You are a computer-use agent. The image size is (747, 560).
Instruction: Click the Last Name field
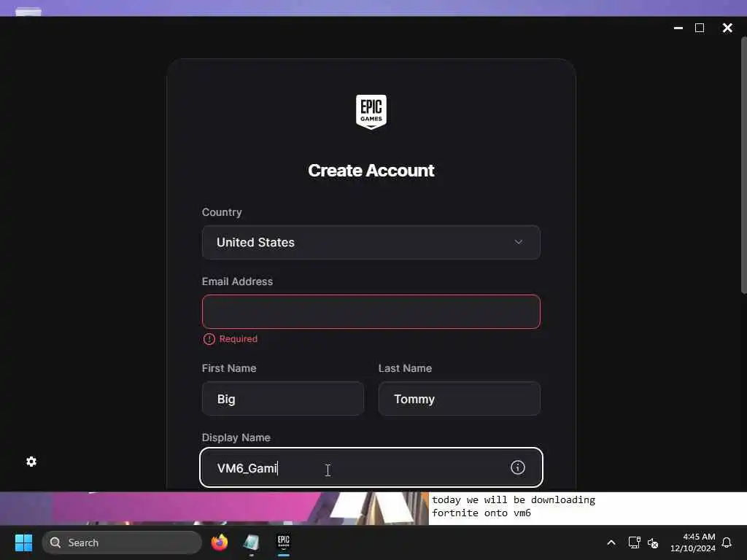(460, 399)
